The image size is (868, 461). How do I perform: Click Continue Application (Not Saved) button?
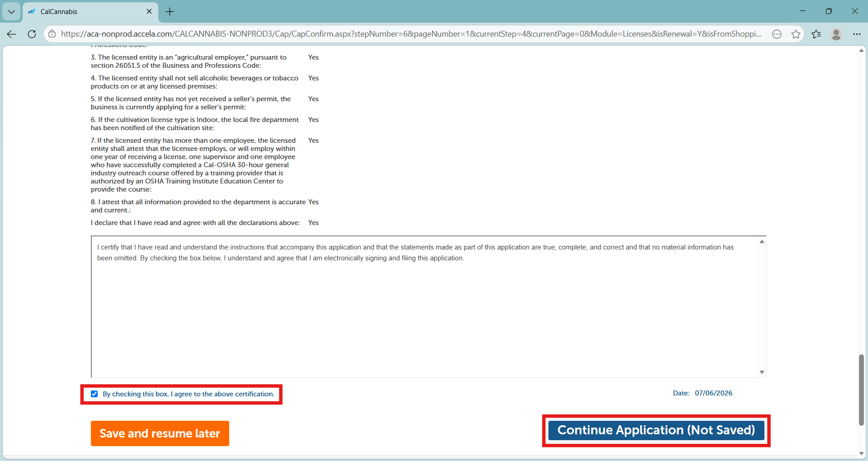tap(656, 430)
